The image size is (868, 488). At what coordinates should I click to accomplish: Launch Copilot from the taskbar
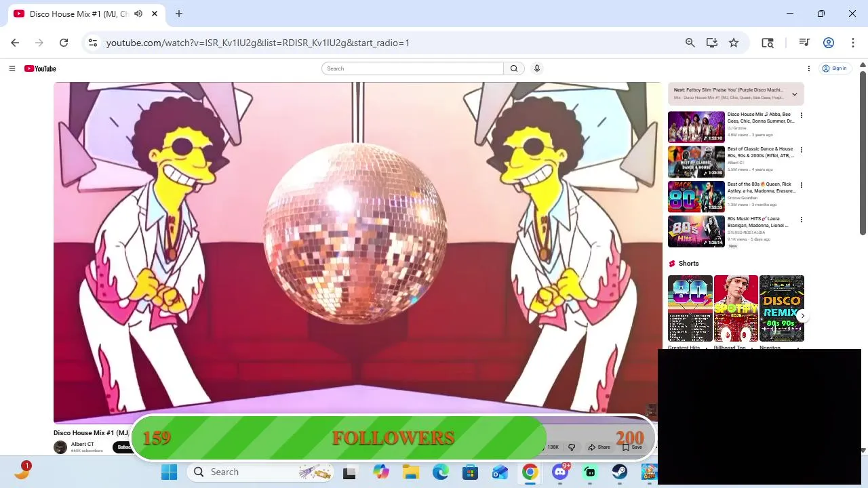(380, 472)
